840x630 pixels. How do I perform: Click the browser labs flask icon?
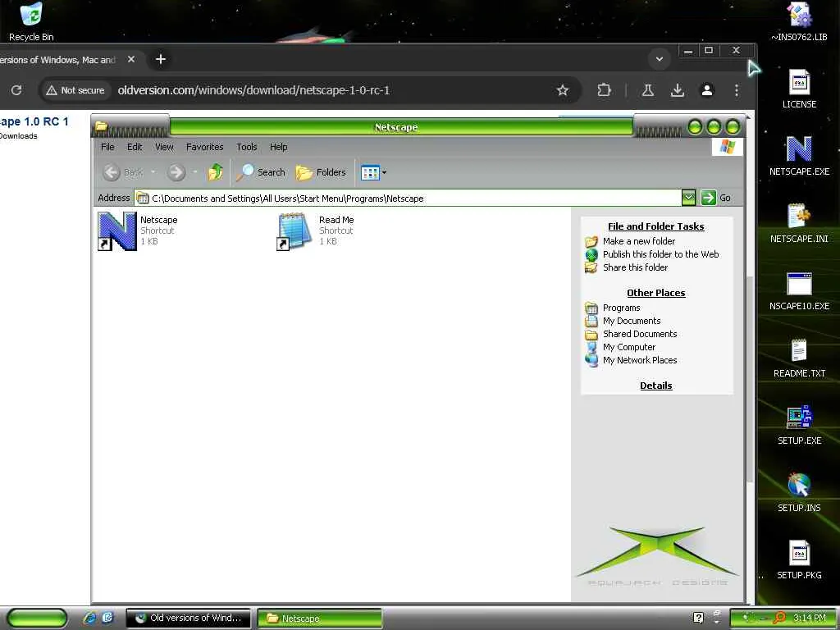tap(648, 90)
